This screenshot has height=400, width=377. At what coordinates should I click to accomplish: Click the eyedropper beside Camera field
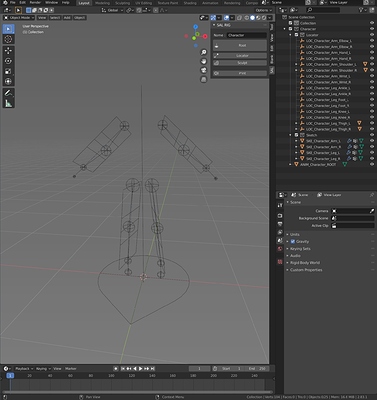pos(372,211)
